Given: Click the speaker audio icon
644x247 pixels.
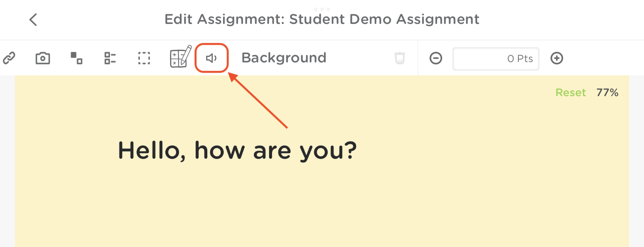Looking at the screenshot, I should tap(212, 58).
